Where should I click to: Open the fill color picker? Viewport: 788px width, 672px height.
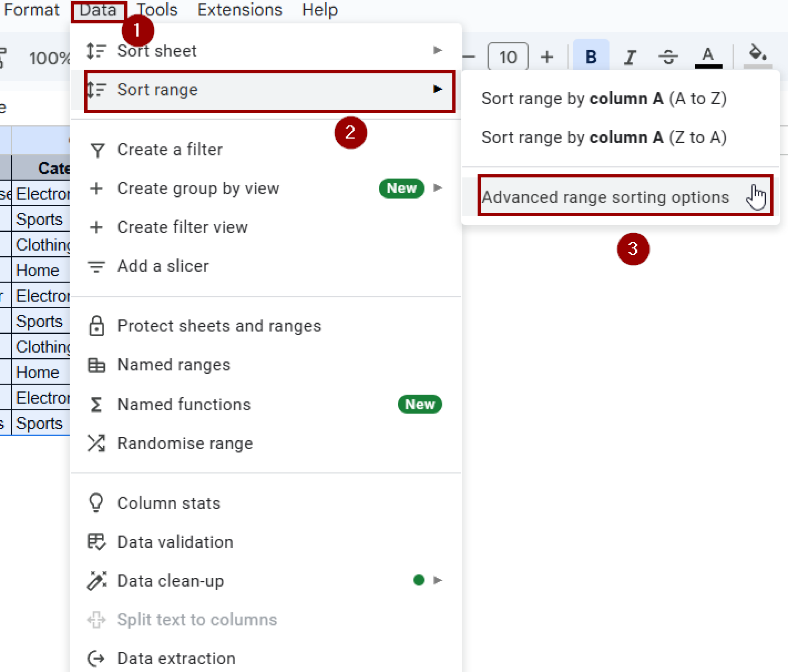pos(757,56)
